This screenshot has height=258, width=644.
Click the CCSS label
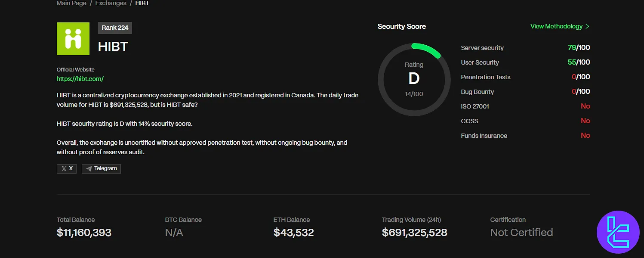469,121
